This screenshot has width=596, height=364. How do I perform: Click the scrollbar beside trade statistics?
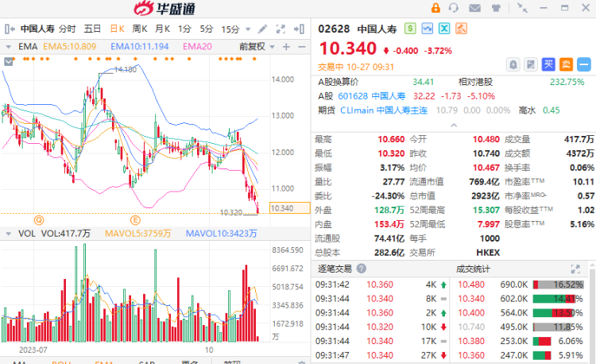point(592,313)
